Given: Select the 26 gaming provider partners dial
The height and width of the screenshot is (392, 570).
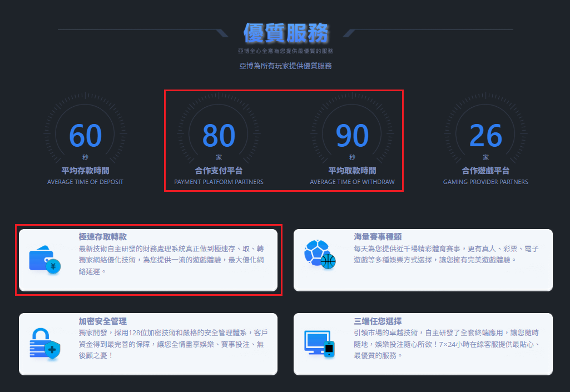Looking at the screenshot, I should click(485, 133).
